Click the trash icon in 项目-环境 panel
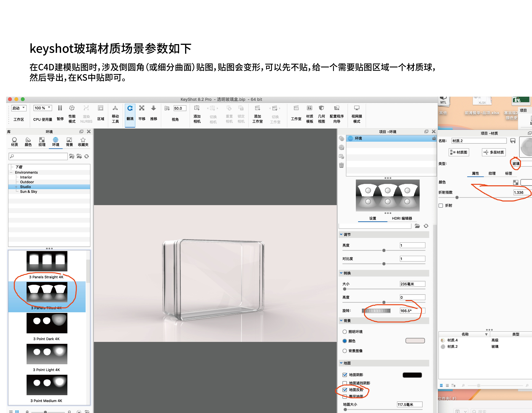532x413 pixels. pyautogui.click(x=342, y=165)
